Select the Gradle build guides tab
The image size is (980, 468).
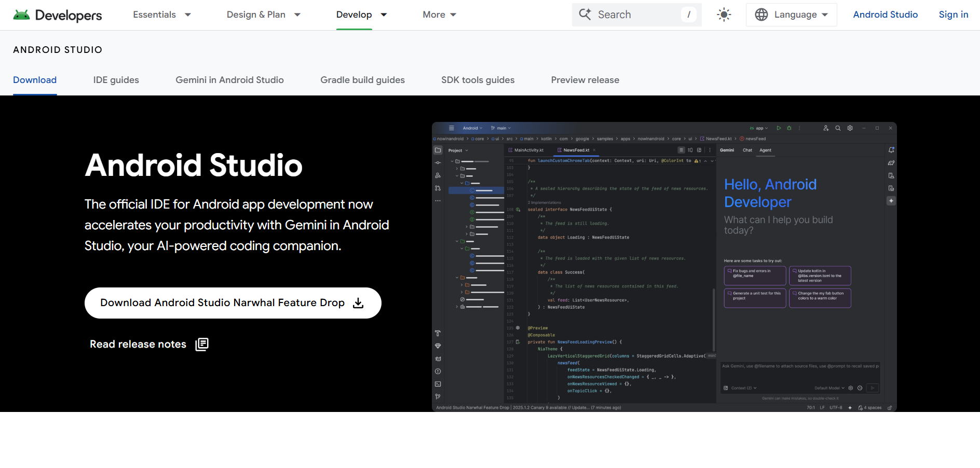[362, 80]
